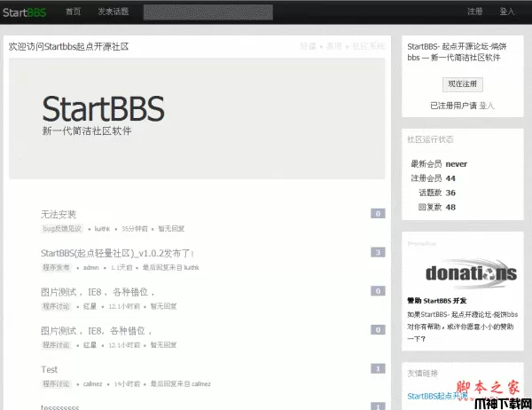The image size is (532, 410).
Task: Click 赞助 StartBBS 开发 heading
Action: pos(436,301)
